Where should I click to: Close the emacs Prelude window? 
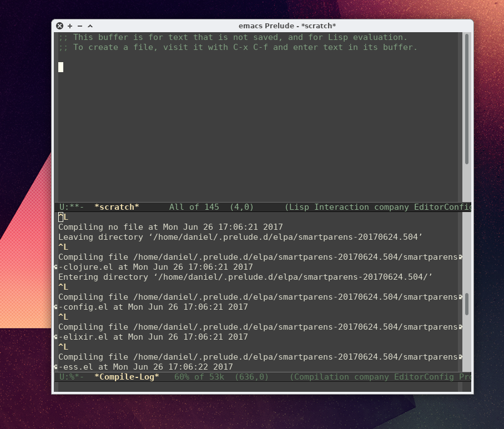tap(59, 26)
